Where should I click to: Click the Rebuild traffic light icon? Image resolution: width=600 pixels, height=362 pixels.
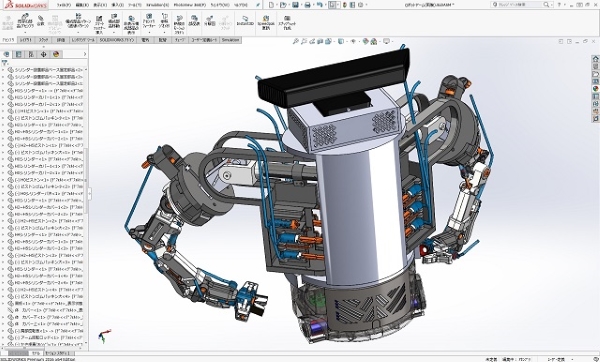345,5
